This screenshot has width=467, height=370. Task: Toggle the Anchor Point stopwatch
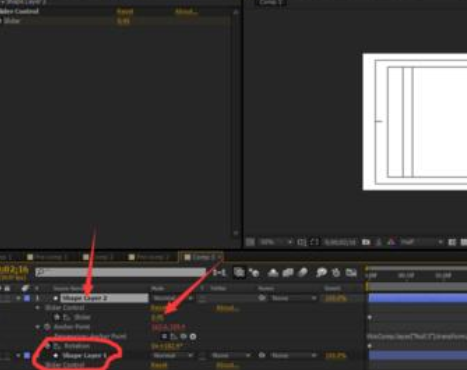point(47,327)
